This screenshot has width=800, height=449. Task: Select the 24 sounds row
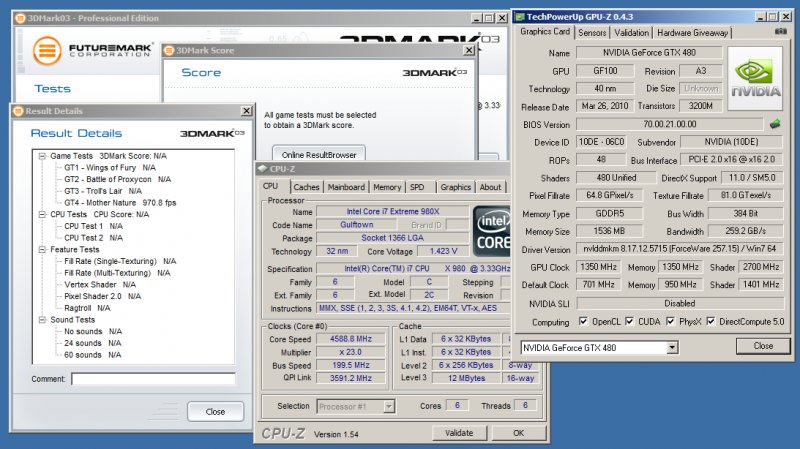93,343
